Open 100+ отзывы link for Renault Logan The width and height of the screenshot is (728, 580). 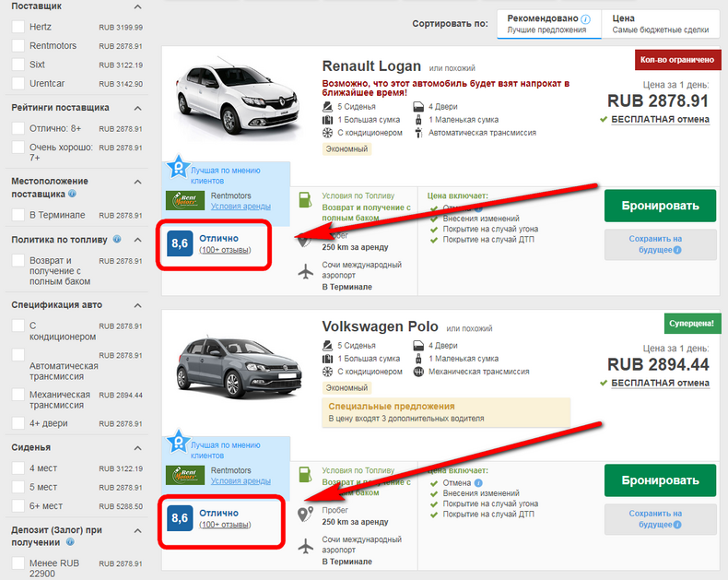tap(225, 250)
